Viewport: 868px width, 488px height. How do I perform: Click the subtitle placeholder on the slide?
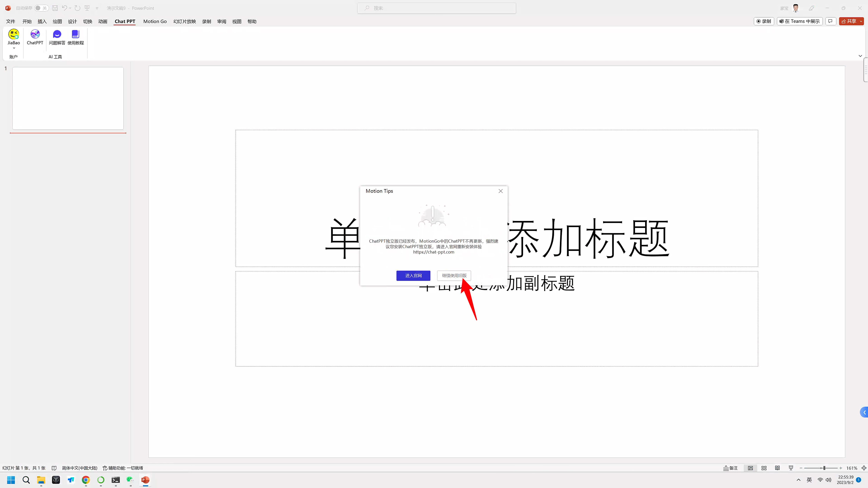497,319
